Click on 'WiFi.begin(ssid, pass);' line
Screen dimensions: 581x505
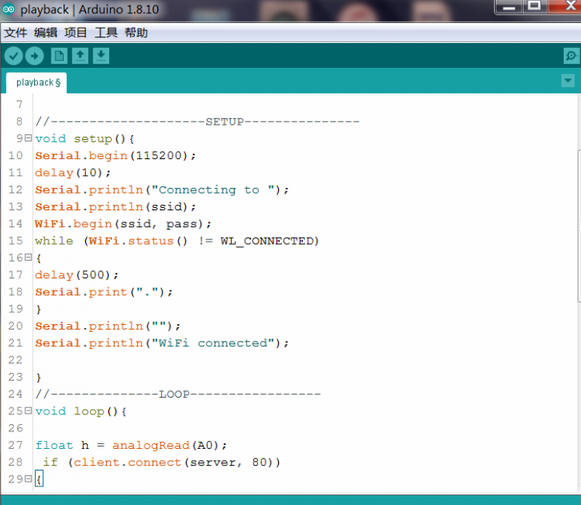(123, 224)
